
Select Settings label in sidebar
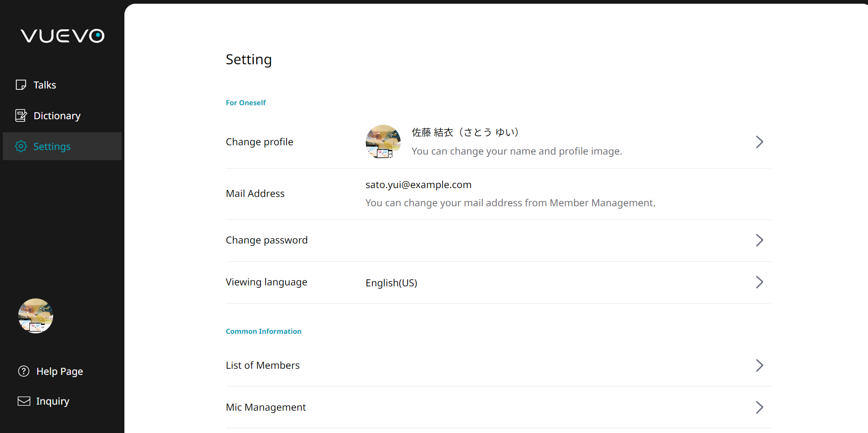52,147
